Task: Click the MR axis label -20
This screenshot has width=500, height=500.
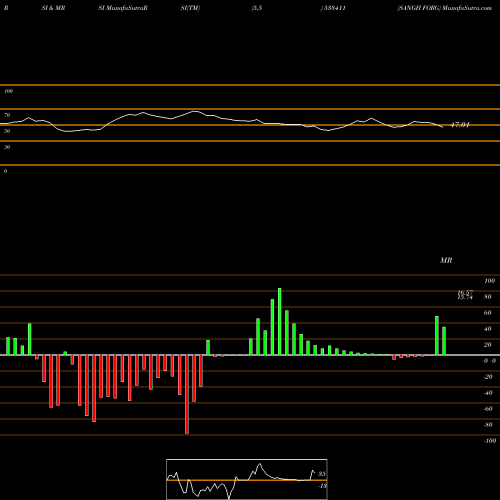Action: (488, 377)
